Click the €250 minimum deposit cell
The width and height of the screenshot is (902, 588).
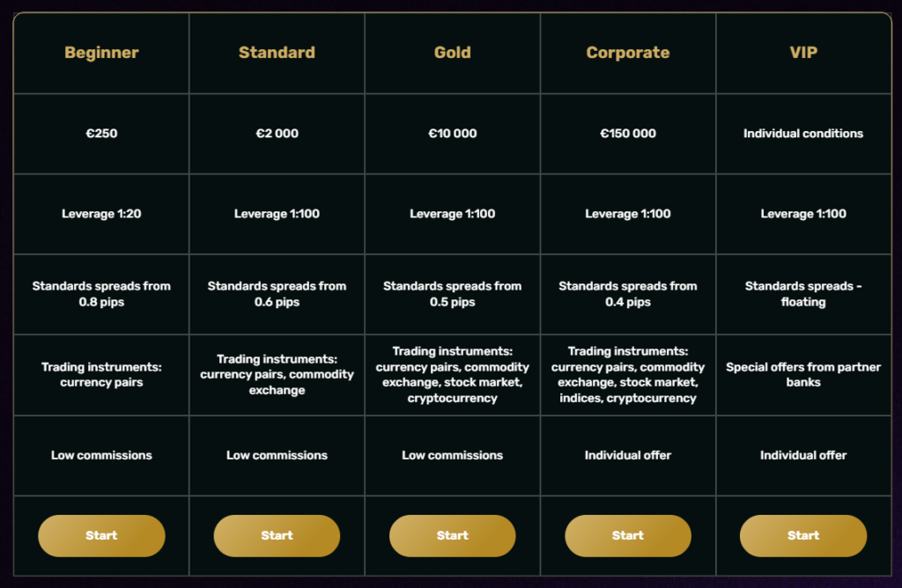[x=101, y=134]
